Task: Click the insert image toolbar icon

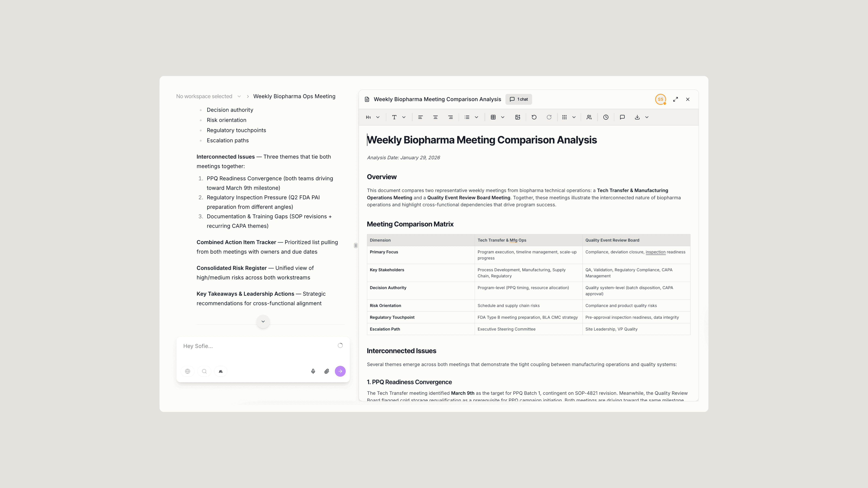Action: click(518, 117)
